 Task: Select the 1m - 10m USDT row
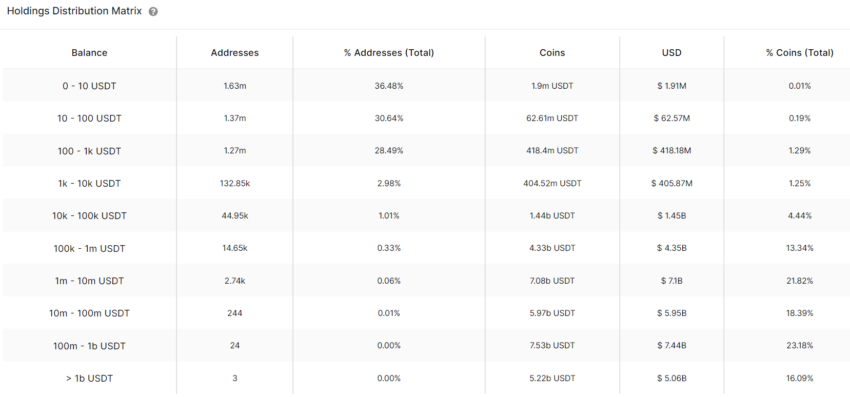click(425, 280)
